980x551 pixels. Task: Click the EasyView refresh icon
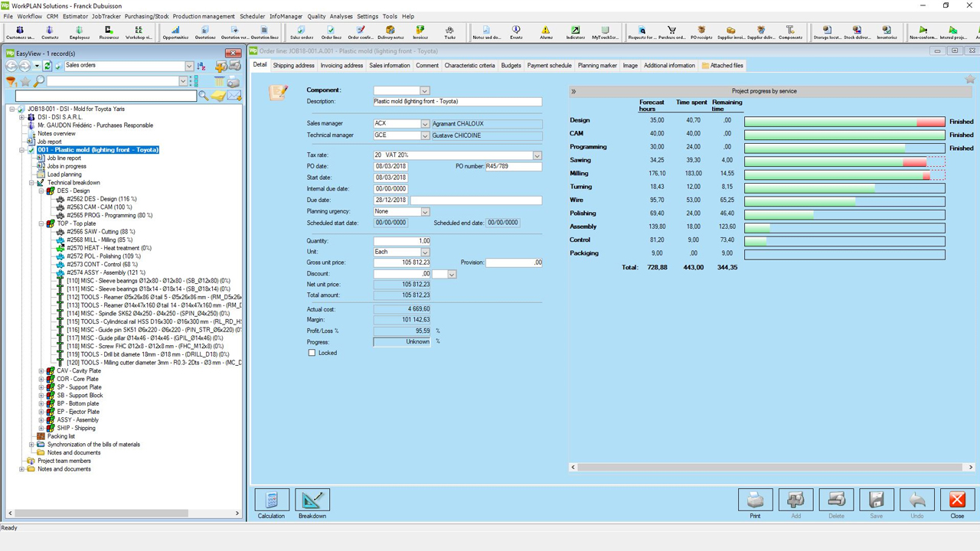click(x=47, y=66)
